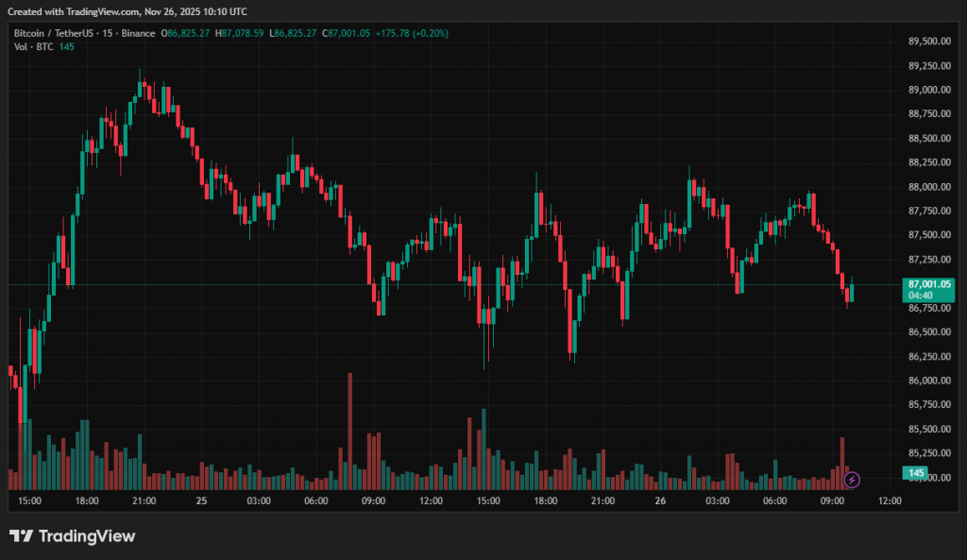Click the volume value 145 beside Vol · BTC

pyautogui.click(x=66, y=47)
